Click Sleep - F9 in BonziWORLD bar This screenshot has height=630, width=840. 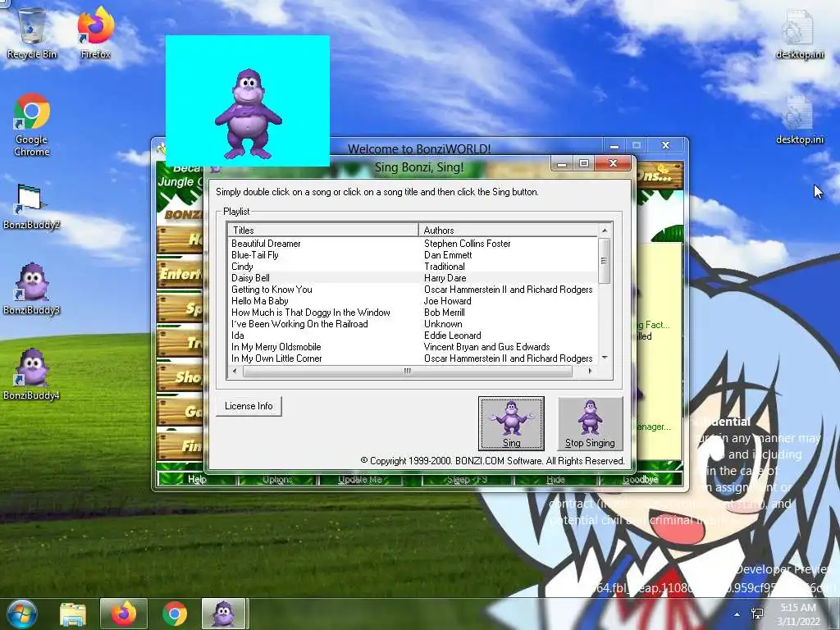467,479
